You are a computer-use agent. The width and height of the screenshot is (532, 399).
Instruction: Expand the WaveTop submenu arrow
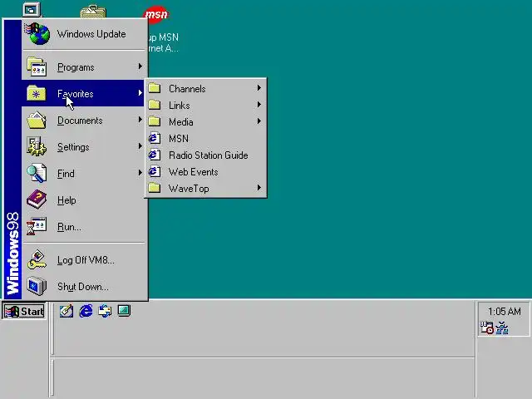pyautogui.click(x=259, y=188)
